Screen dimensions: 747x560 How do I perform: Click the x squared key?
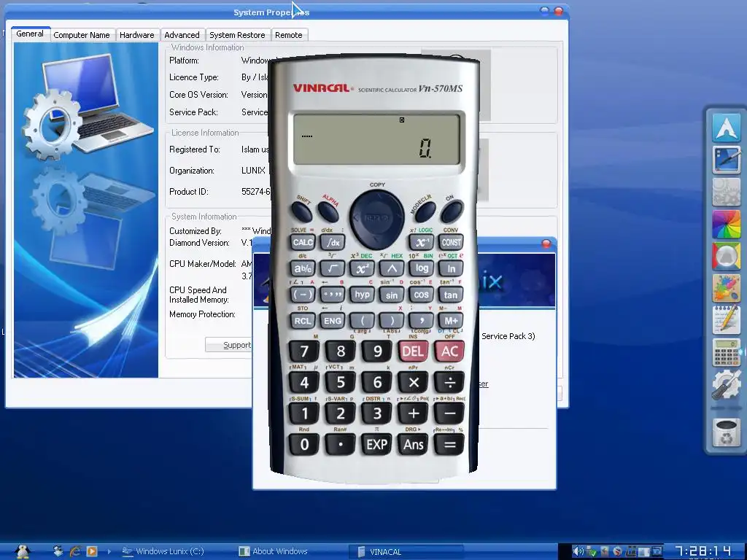pos(362,268)
